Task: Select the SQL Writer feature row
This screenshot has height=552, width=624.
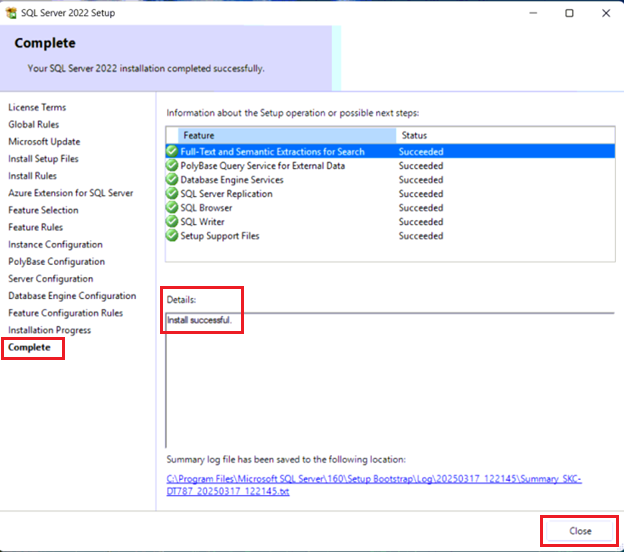Action: click(x=390, y=222)
